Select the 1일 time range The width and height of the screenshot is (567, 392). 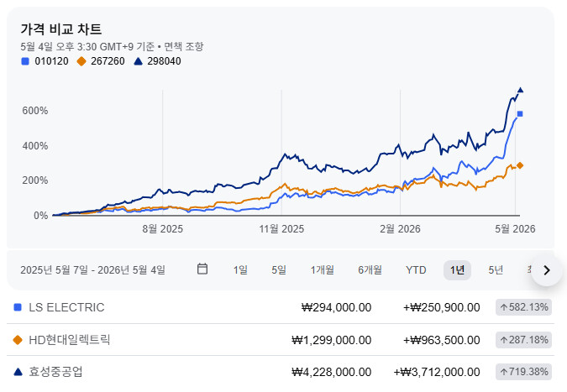click(240, 270)
